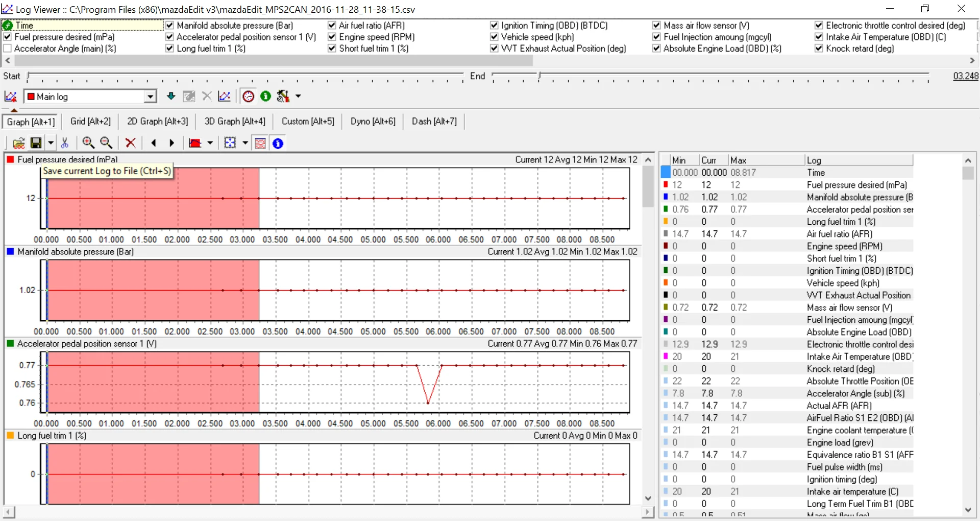This screenshot has height=521, width=980.
Task: Open dropdown arrow beside fit-to-window icon
Action: (245, 143)
